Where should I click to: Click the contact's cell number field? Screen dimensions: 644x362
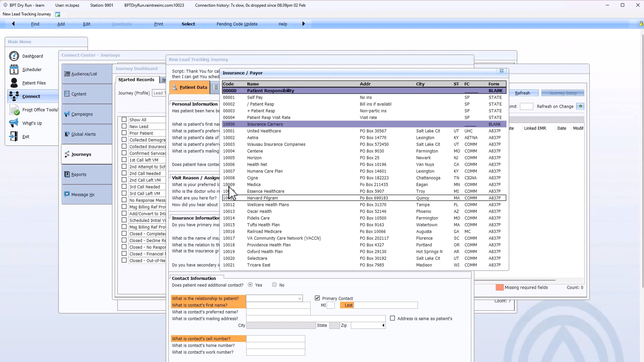tap(276, 339)
